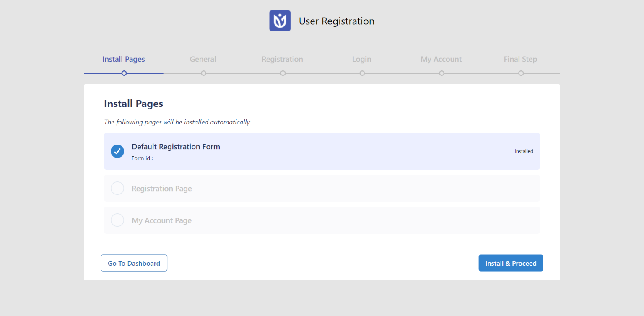Image resolution: width=644 pixels, height=316 pixels.
Task: Click the Install Pages step circle indicator
Action: point(124,73)
